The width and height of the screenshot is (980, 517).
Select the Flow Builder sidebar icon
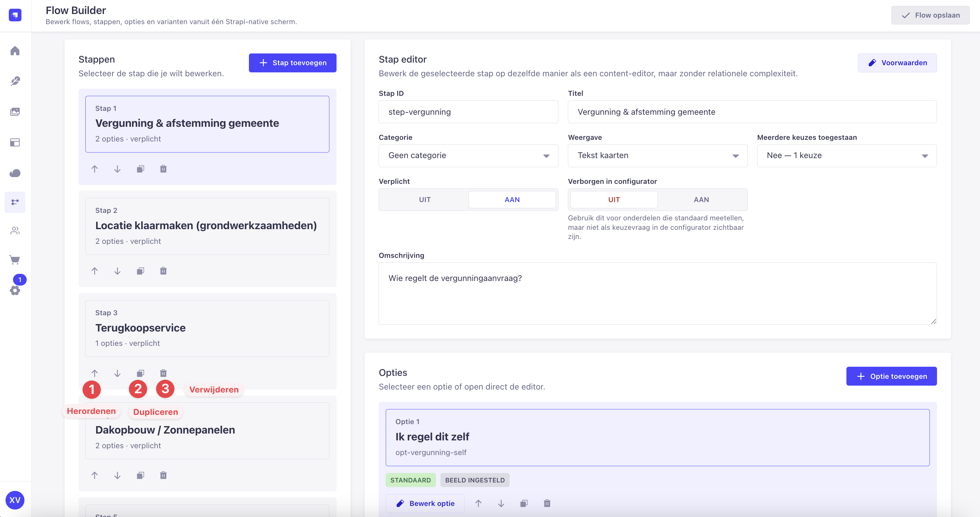[15, 202]
